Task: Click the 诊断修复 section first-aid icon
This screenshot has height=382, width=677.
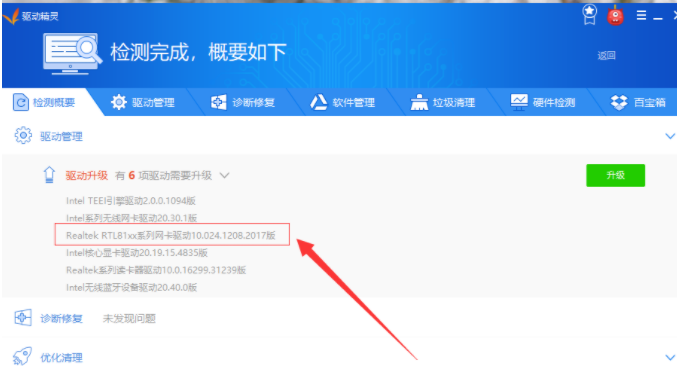Action: pyautogui.click(x=23, y=318)
